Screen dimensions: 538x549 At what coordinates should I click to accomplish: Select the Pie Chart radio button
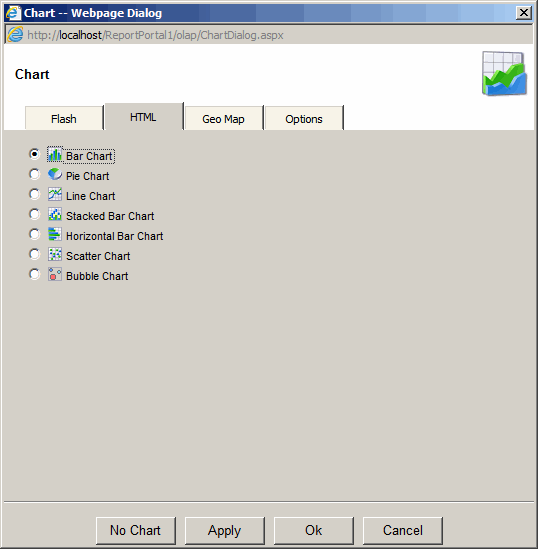tap(34, 174)
